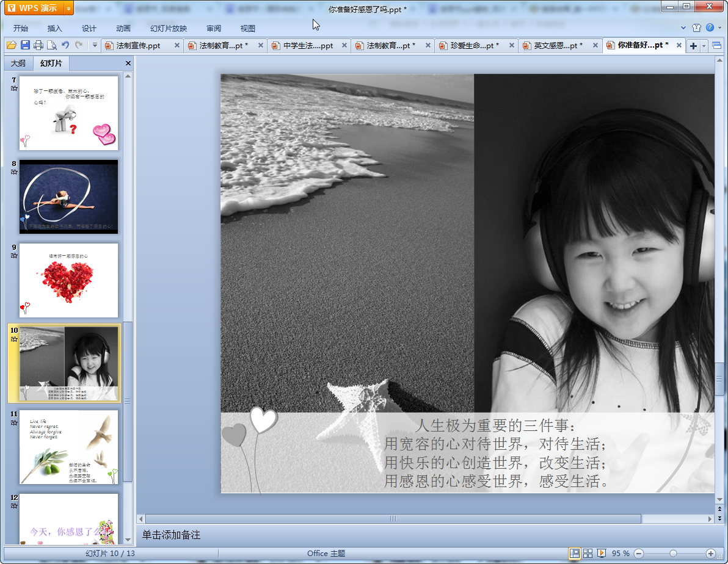The width and height of the screenshot is (728, 564).
Task: Start slideshow from status bar icon
Action: (x=602, y=553)
